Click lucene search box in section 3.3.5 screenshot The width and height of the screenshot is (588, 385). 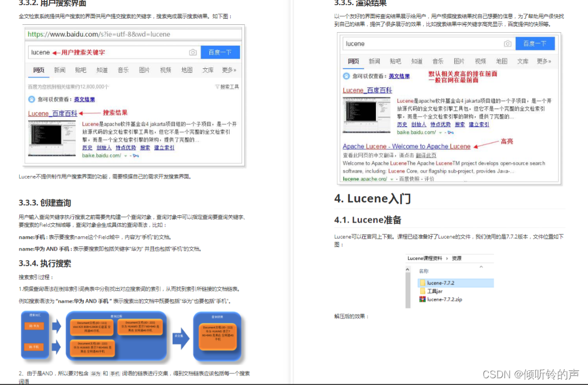[x=429, y=43]
